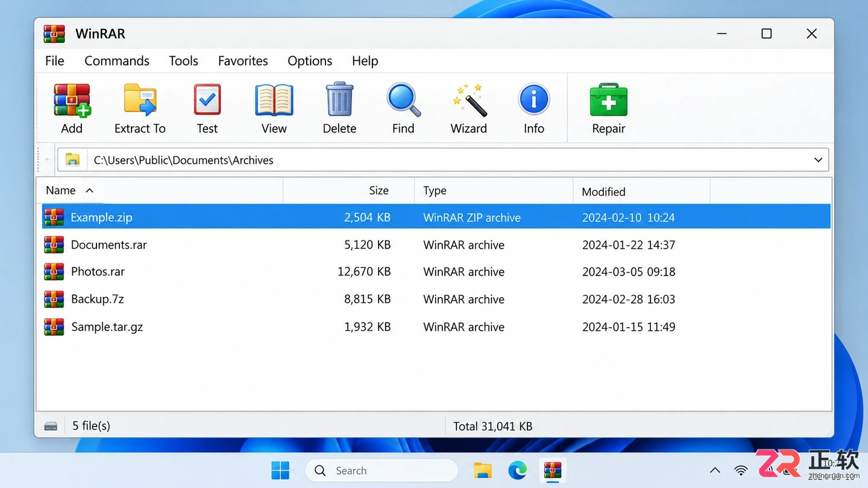The image size is (868, 488).
Task: Click the taskbar Search box
Action: click(x=382, y=471)
